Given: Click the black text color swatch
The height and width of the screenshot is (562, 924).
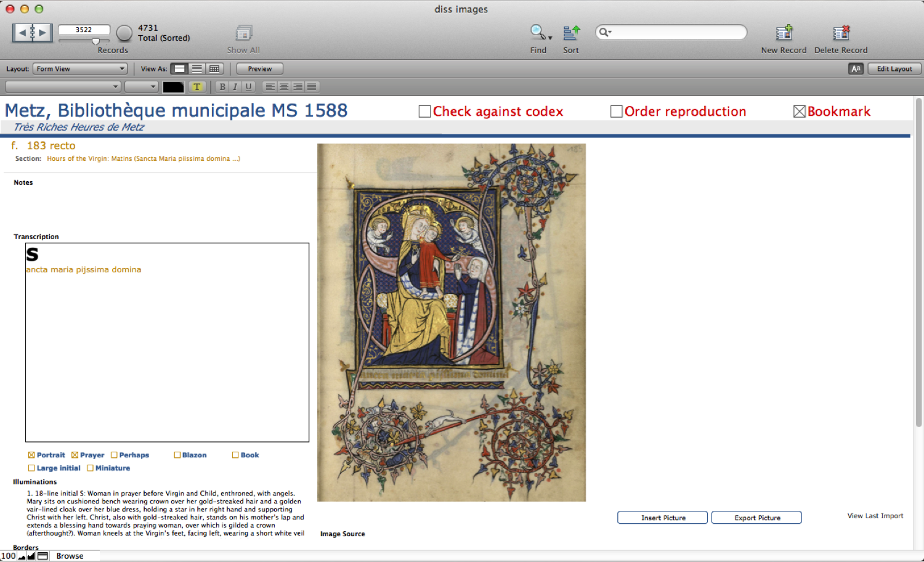Looking at the screenshot, I should [173, 87].
